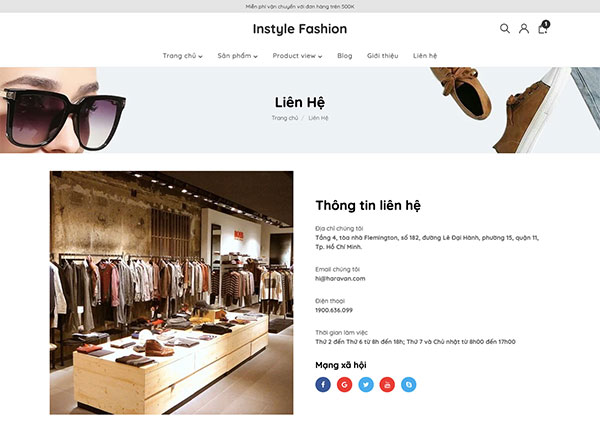
Task: Click the working hours text line
Action: coord(415,342)
